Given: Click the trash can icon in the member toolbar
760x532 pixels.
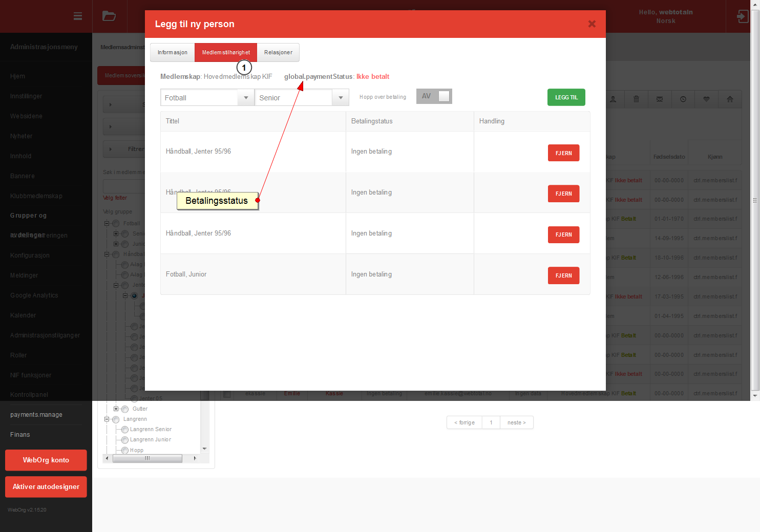Looking at the screenshot, I should [636, 99].
